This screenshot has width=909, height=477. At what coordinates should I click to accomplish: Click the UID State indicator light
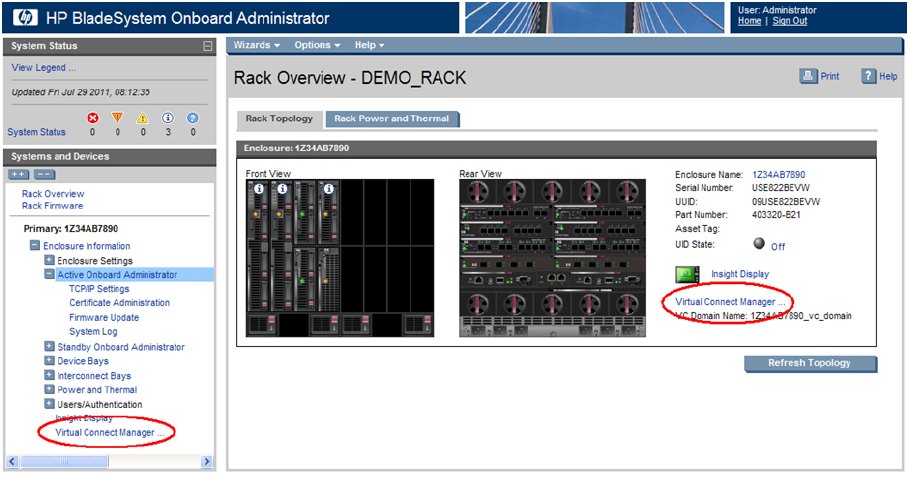click(759, 243)
